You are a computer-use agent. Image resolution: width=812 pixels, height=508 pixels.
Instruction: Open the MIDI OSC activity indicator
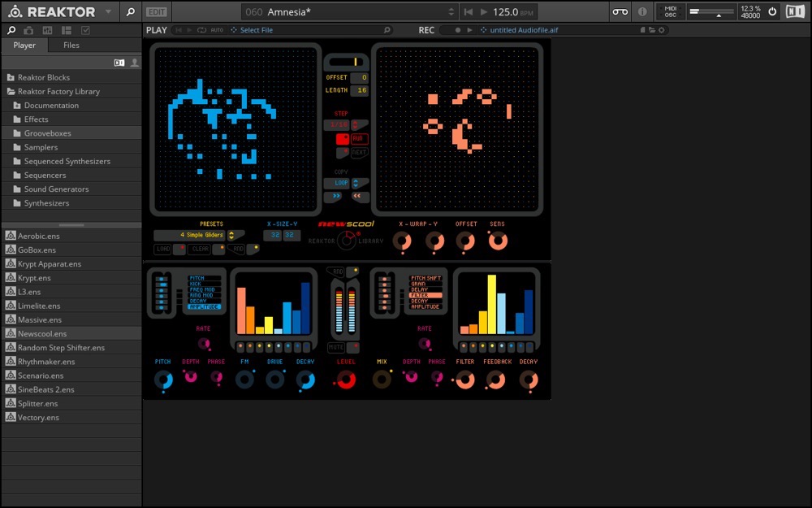(x=671, y=11)
